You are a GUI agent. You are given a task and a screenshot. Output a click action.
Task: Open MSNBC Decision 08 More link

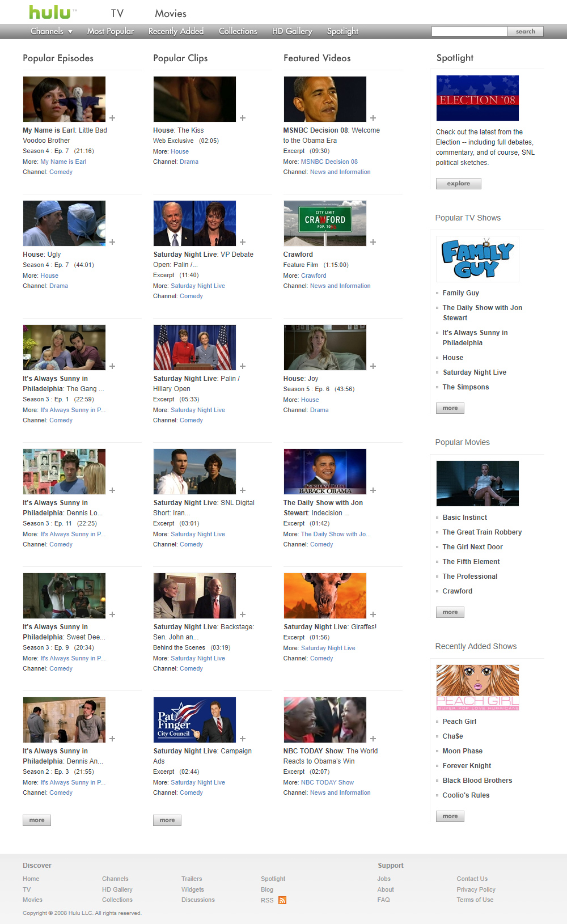tap(329, 162)
